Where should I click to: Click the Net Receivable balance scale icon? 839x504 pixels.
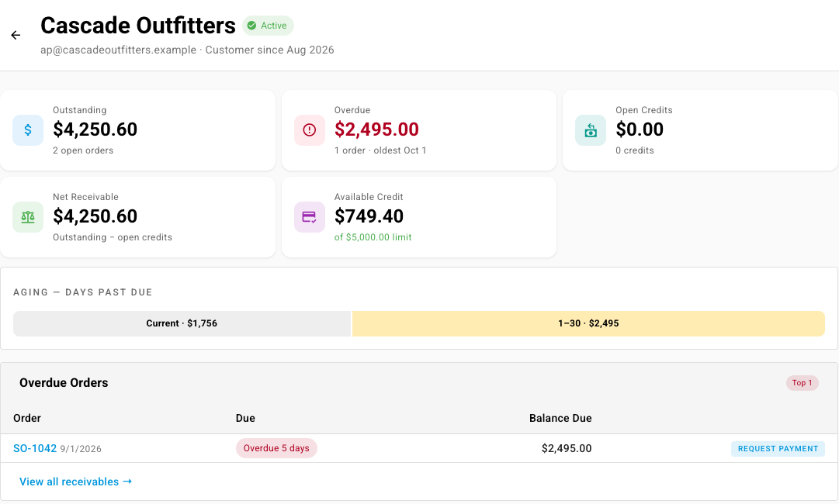[x=28, y=217]
